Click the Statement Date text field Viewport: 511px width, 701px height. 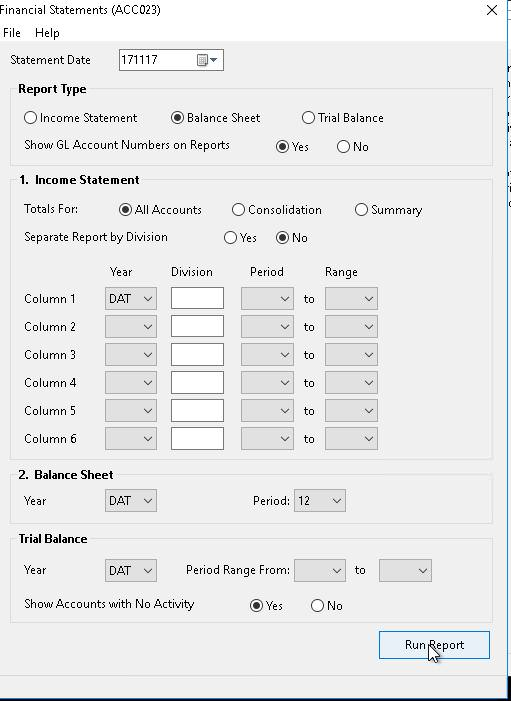(157, 60)
